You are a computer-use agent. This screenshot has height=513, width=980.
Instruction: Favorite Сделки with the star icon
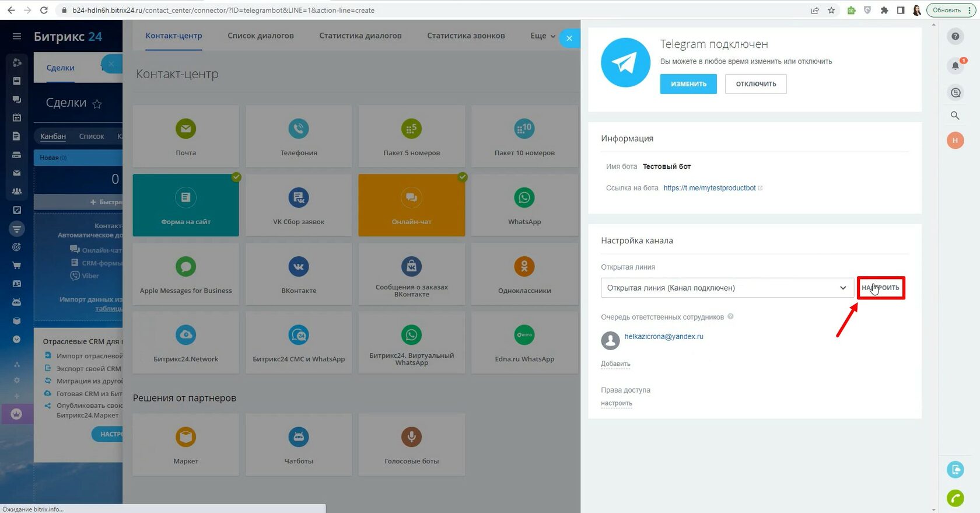pyautogui.click(x=97, y=104)
